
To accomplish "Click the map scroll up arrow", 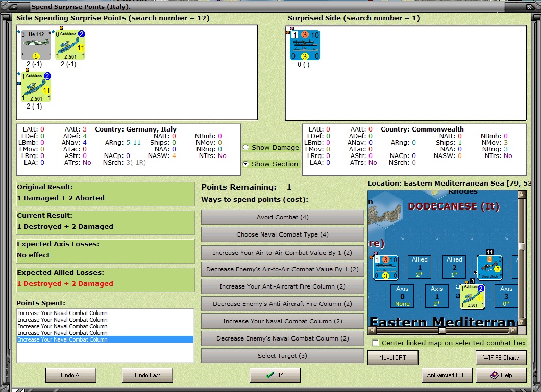I will coord(522,194).
